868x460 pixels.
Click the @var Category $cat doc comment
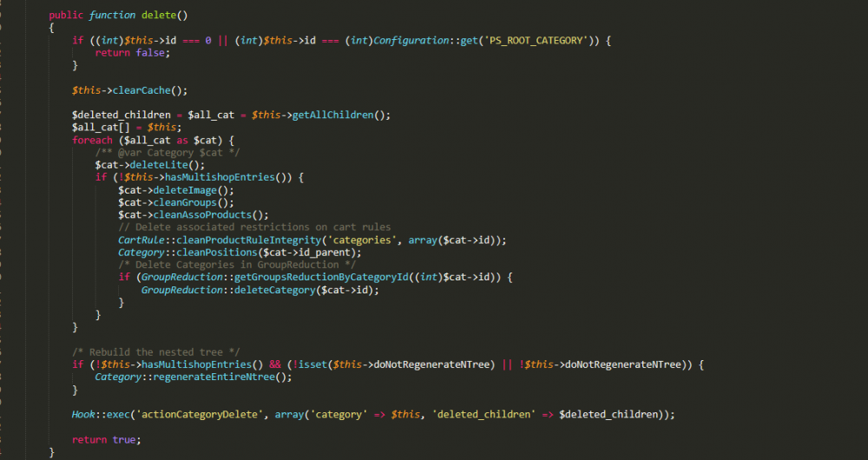(168, 153)
